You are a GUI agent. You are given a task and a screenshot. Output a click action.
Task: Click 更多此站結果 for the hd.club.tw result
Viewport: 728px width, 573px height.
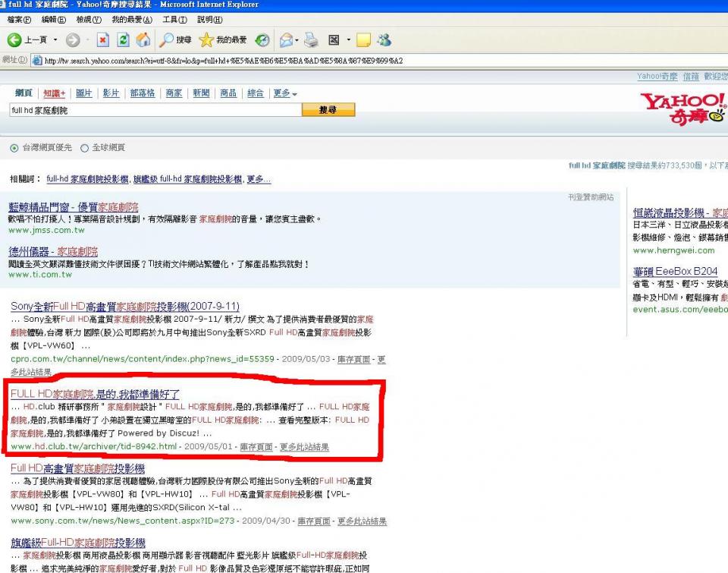[304, 446]
